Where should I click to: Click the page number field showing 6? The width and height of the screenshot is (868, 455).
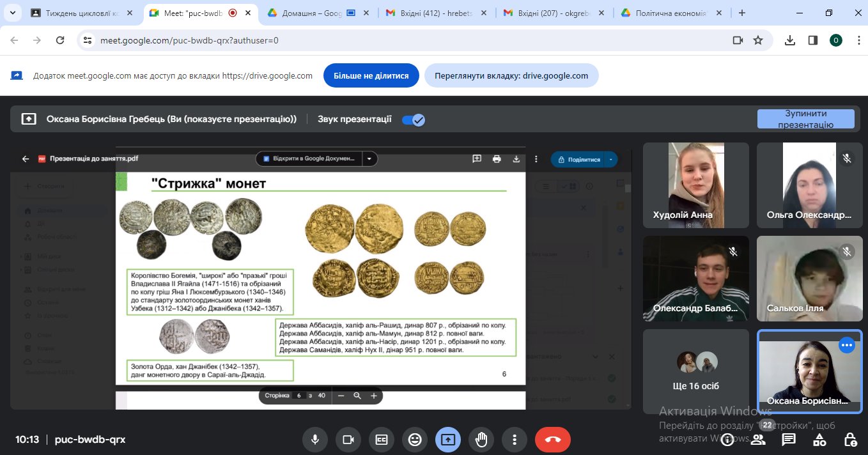coord(298,396)
